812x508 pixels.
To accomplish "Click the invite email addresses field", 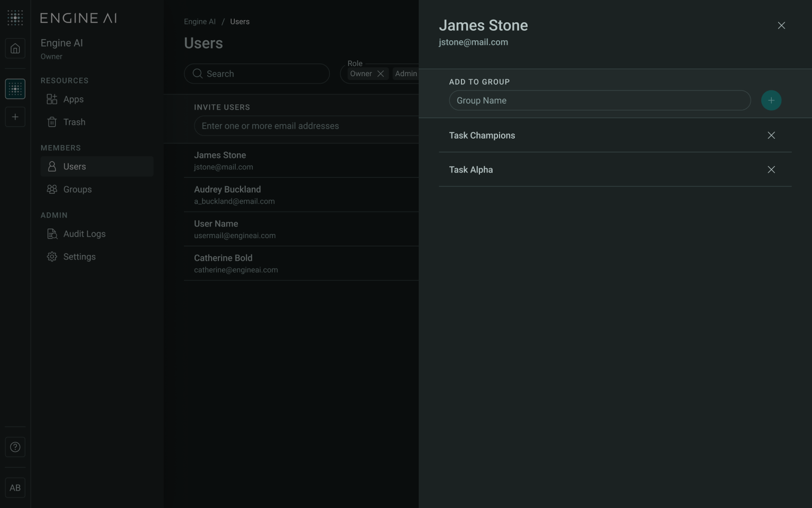I will click(x=307, y=126).
